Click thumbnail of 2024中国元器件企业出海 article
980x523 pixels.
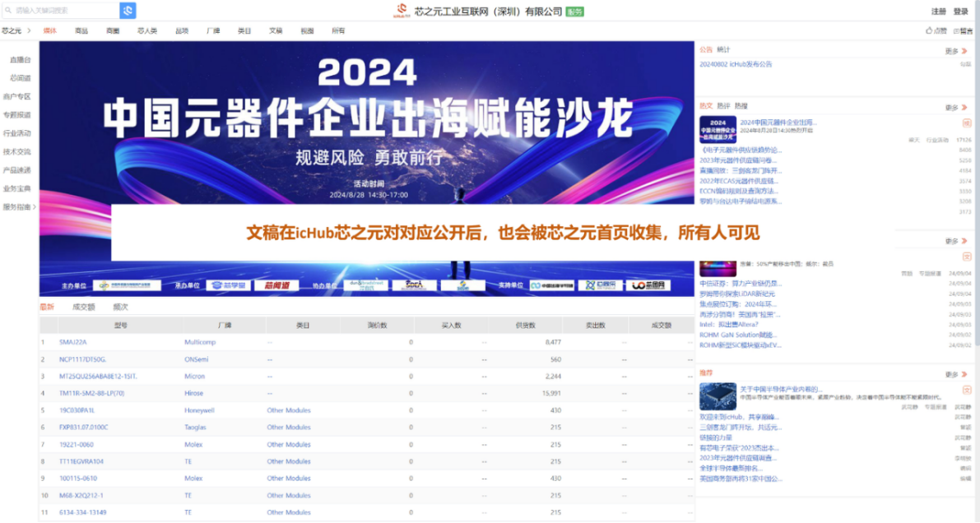718,129
